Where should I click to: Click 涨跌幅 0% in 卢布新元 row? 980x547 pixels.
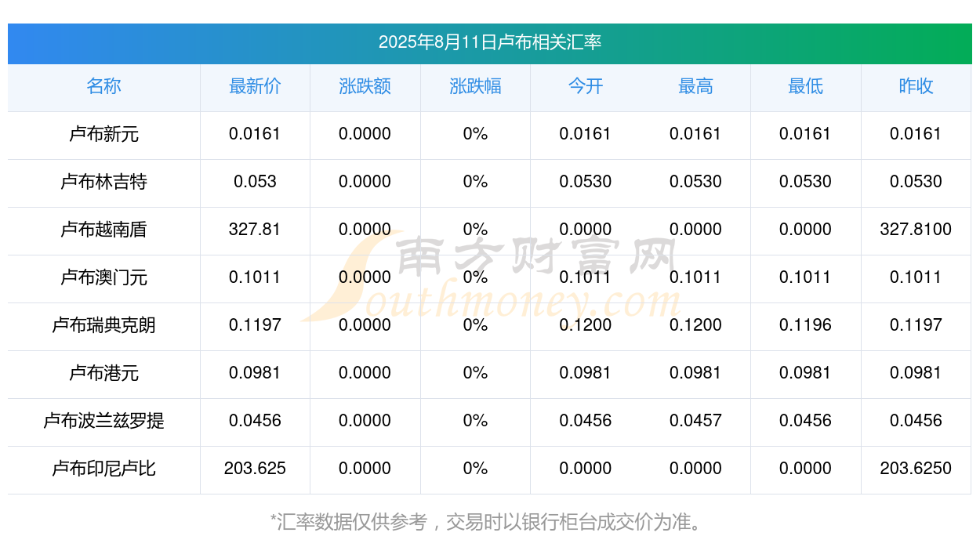(x=475, y=134)
